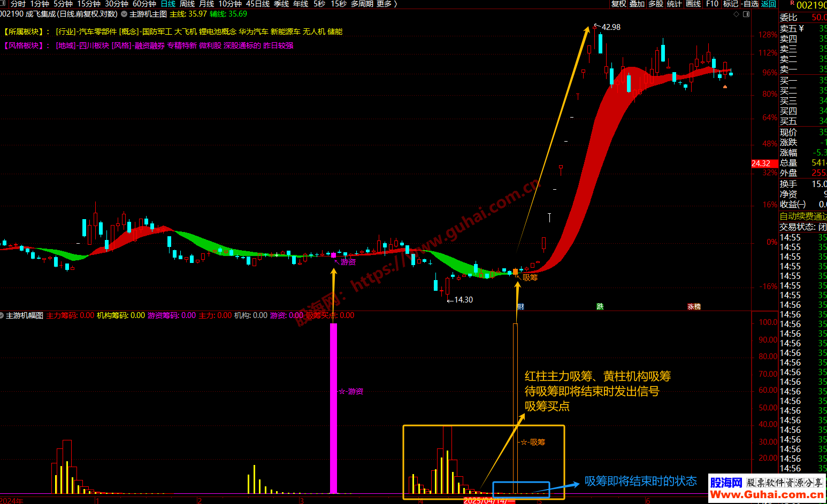Click the small orange triangle marker under last candle
827x504 pixels.
click(725, 86)
